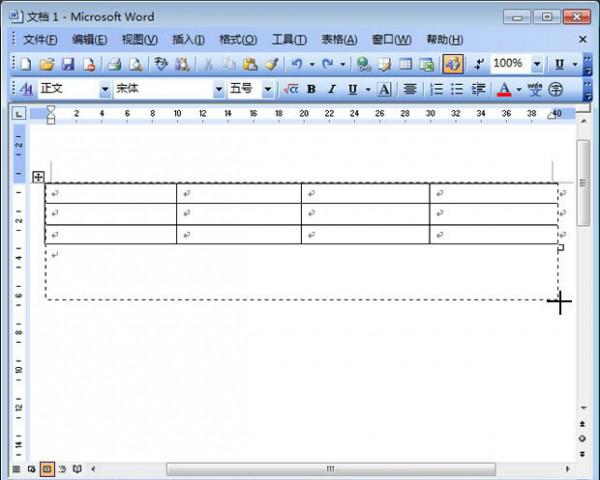This screenshot has height=480, width=600.
Task: Open the zoom 100% dropdown
Action: point(537,64)
